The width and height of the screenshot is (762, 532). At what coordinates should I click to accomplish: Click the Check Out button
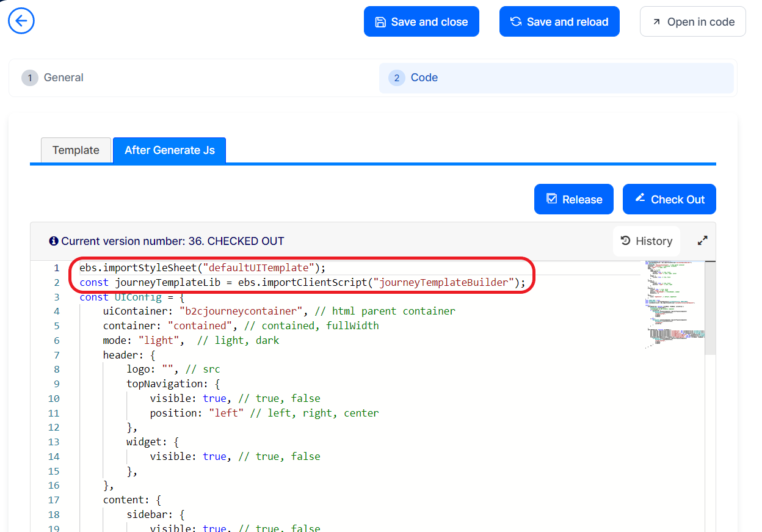(x=669, y=200)
